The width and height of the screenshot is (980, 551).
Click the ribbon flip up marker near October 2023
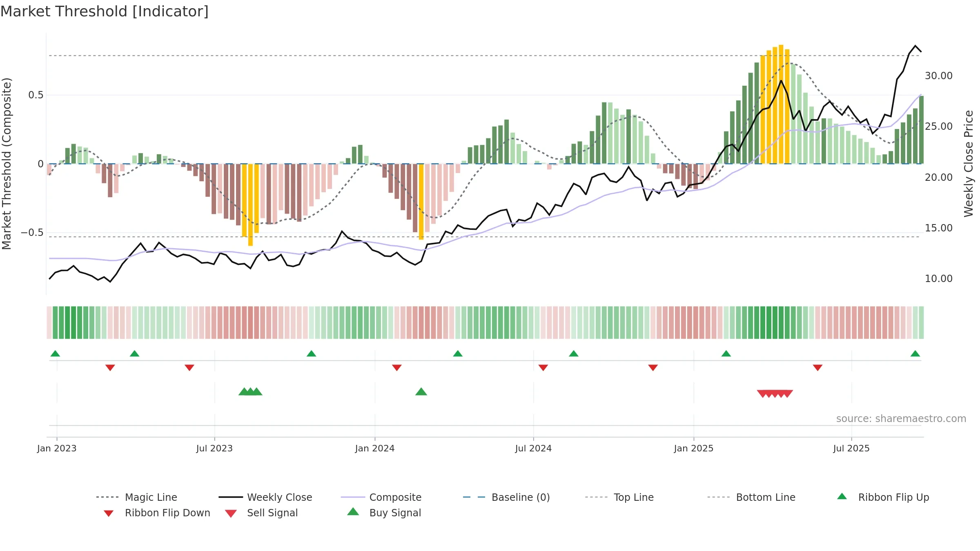pos(311,353)
